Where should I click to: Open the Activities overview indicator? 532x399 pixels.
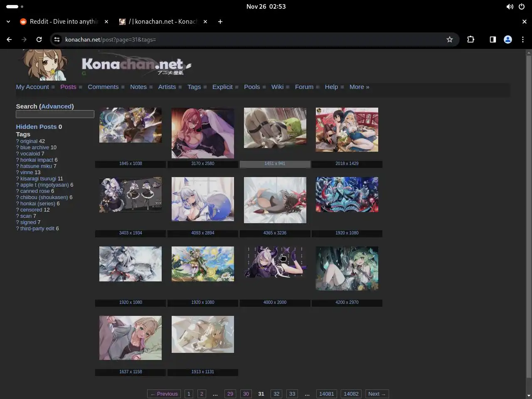[15, 7]
